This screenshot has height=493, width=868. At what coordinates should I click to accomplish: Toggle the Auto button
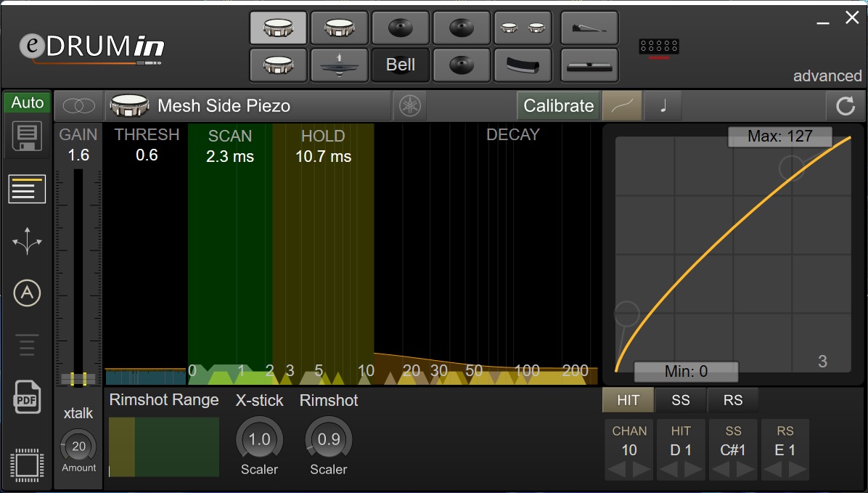(27, 102)
